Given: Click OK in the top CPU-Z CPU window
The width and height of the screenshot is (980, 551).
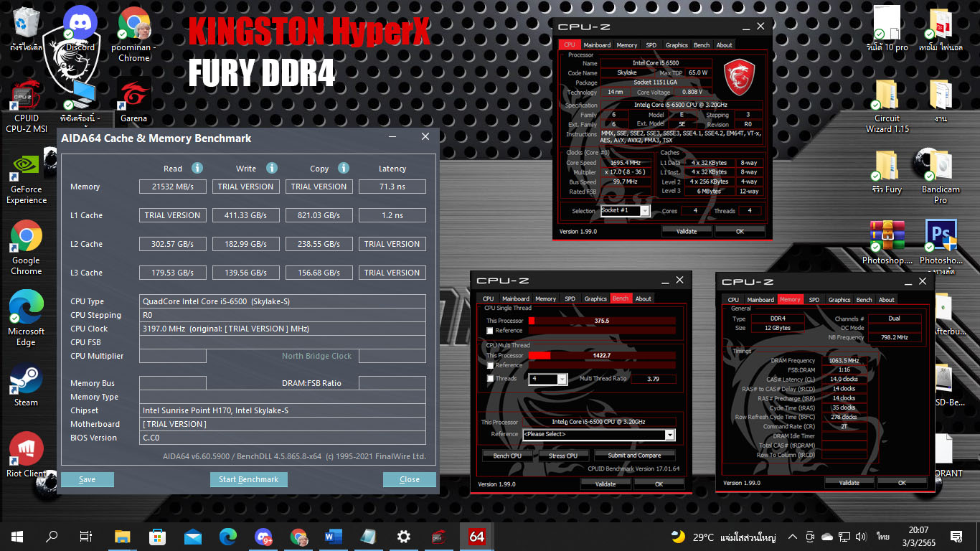Looking at the screenshot, I should pyautogui.click(x=740, y=231).
